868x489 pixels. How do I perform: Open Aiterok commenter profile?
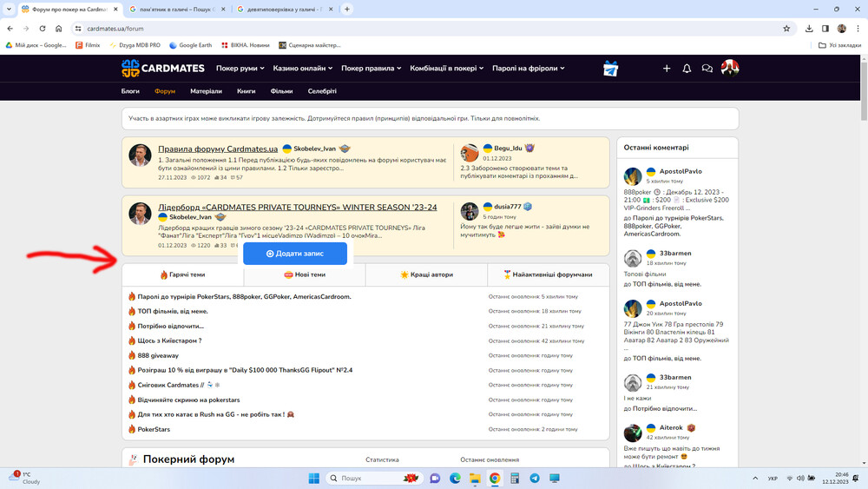tap(671, 427)
